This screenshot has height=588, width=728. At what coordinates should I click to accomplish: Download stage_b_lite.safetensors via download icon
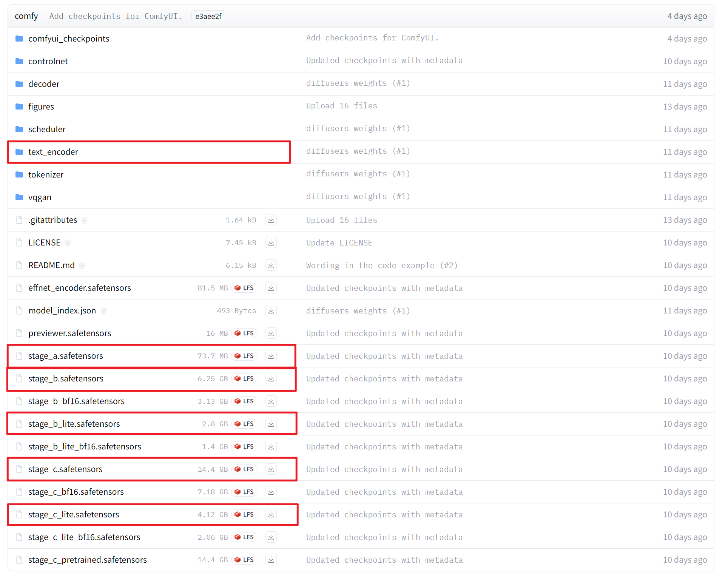point(271,424)
